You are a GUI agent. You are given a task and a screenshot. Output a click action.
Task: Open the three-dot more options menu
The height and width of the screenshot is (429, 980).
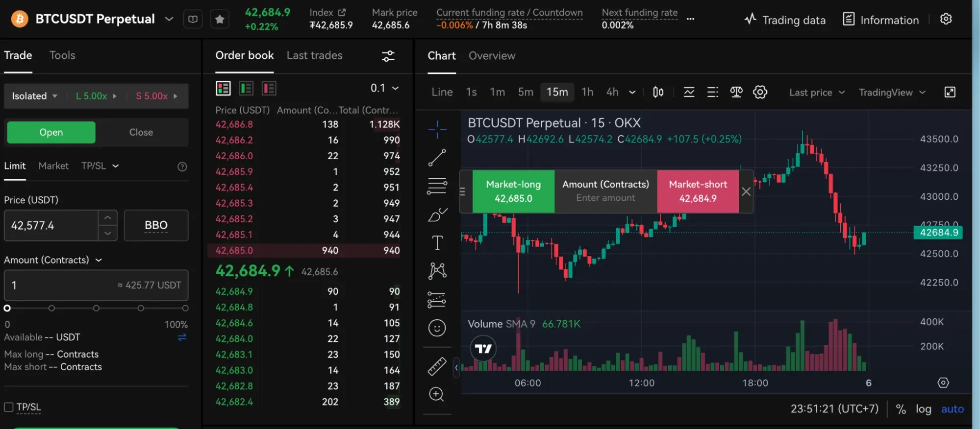690,19
